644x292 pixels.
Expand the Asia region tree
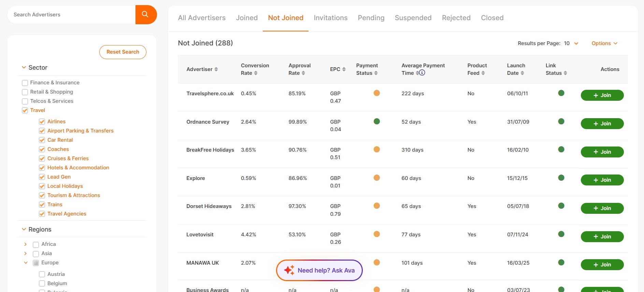pyautogui.click(x=26, y=253)
